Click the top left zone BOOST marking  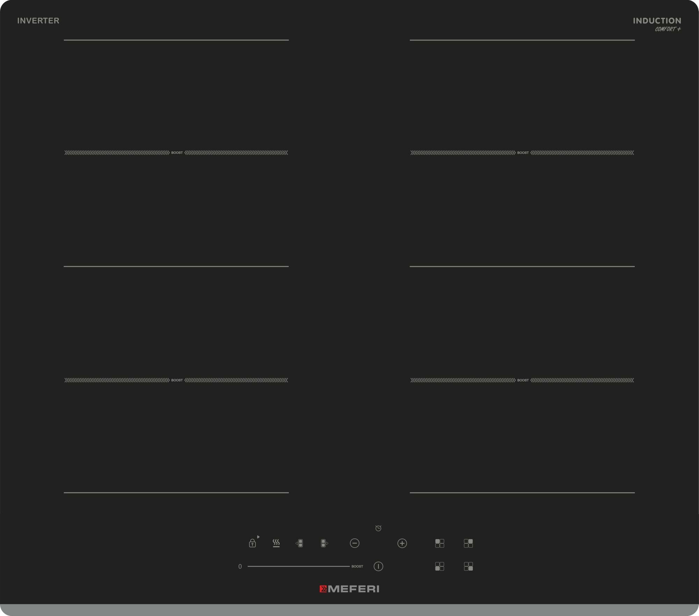(177, 153)
